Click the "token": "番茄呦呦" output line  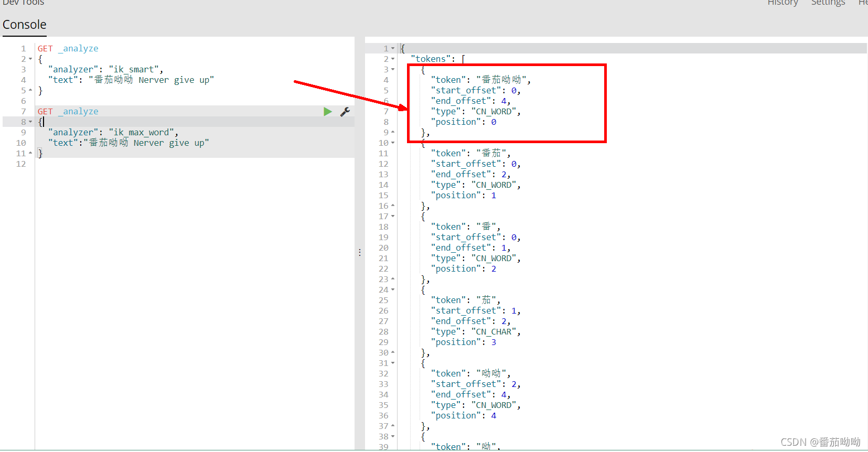pos(481,80)
